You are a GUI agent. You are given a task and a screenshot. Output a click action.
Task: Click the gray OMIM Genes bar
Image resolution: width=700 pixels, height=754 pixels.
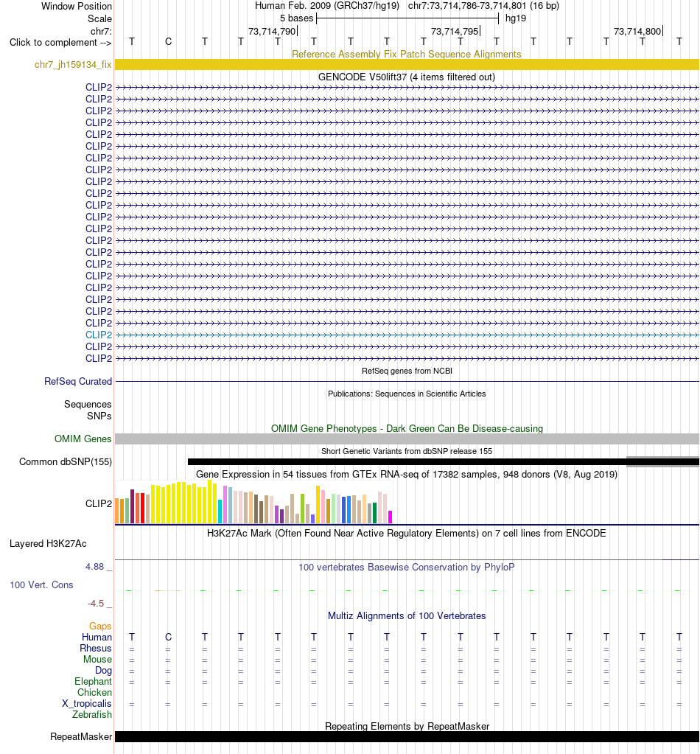407,439
